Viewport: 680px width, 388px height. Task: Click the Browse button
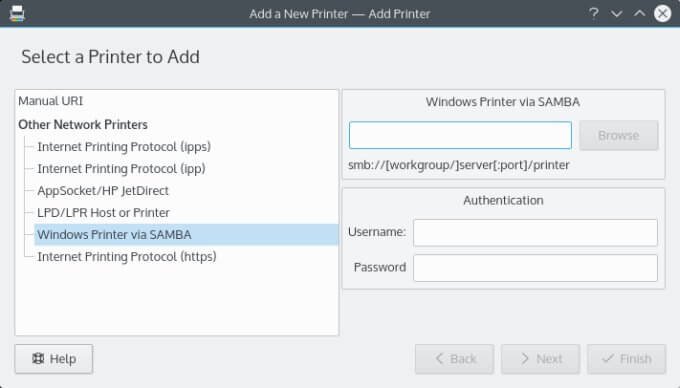(x=619, y=135)
